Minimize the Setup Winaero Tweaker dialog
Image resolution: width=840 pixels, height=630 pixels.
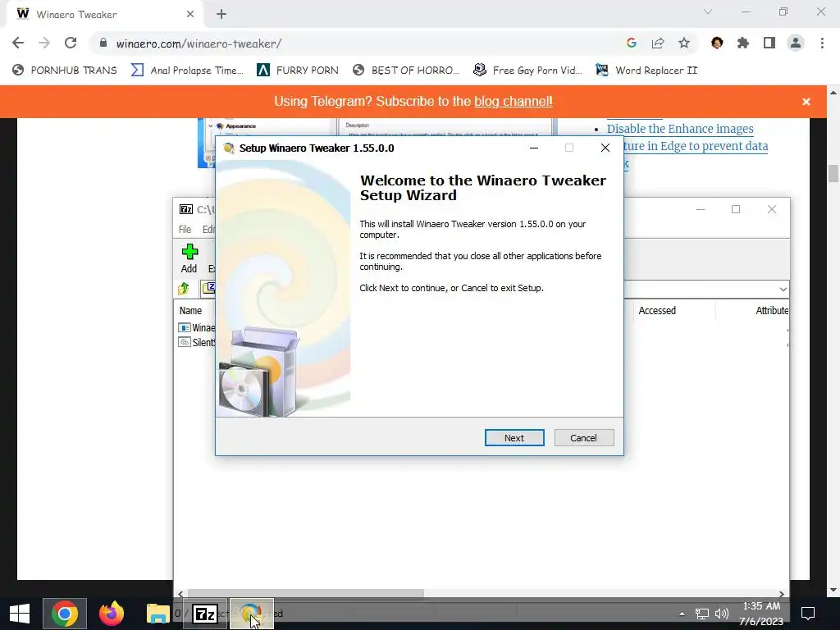coord(533,148)
